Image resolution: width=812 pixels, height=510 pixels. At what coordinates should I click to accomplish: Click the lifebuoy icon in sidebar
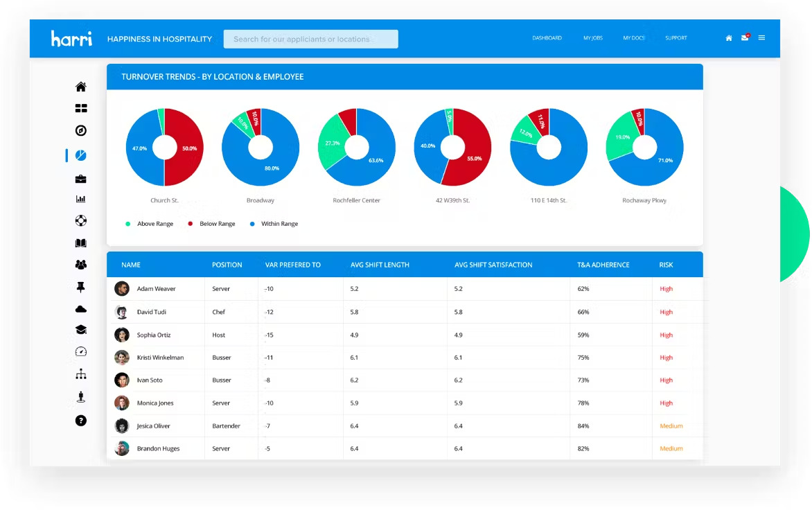(81, 220)
